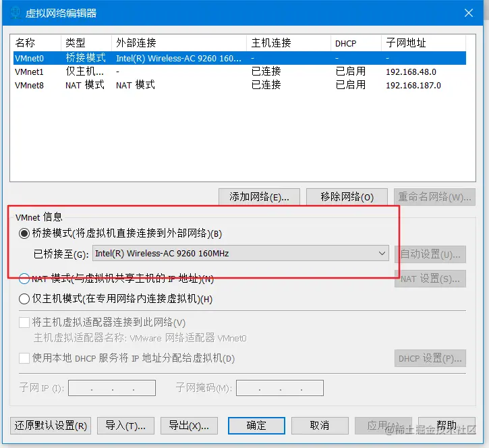Click the 子网地址 column header
Screen dimensions: 489x448
pyautogui.click(x=424, y=43)
